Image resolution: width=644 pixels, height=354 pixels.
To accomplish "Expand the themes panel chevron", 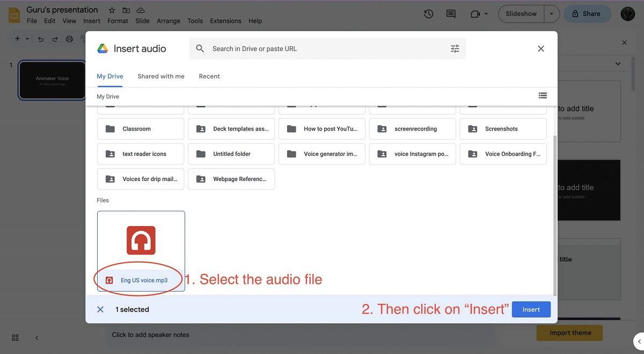I will [x=618, y=63].
